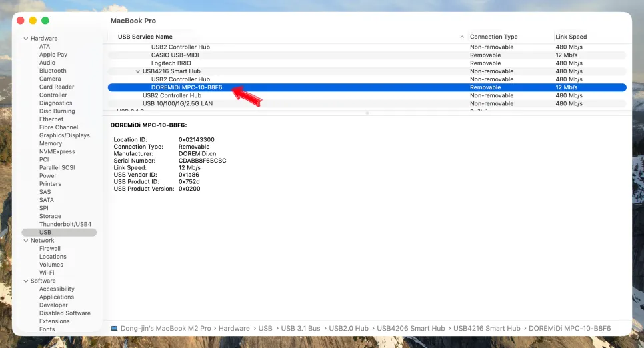The image size is (644, 348).
Task: Select SATA in the sidebar
Action: pyautogui.click(x=47, y=200)
